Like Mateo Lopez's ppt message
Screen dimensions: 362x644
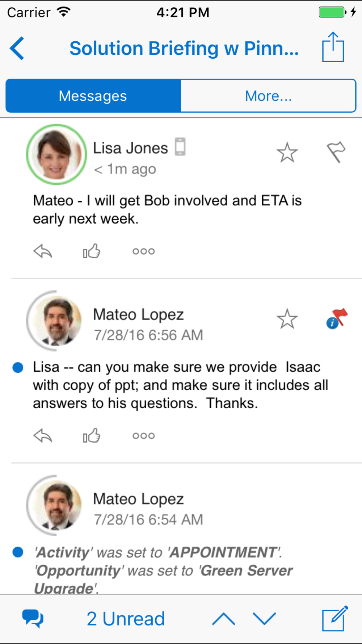92,435
